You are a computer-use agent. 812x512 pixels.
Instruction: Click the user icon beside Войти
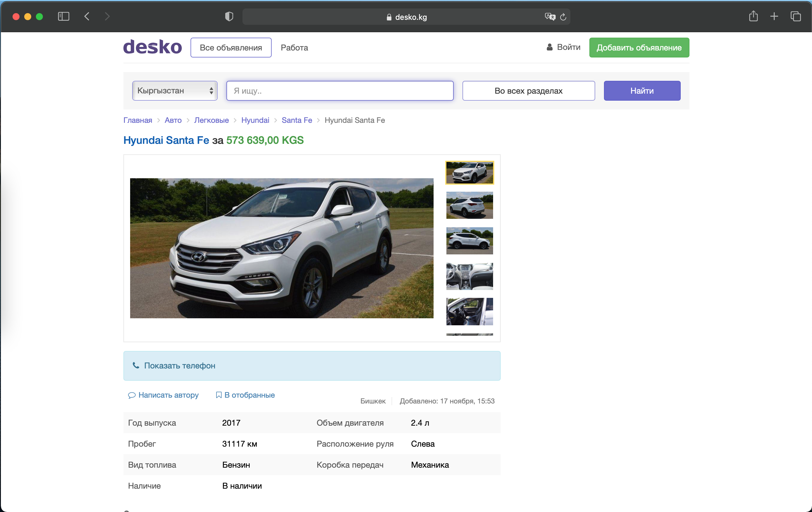(550, 47)
